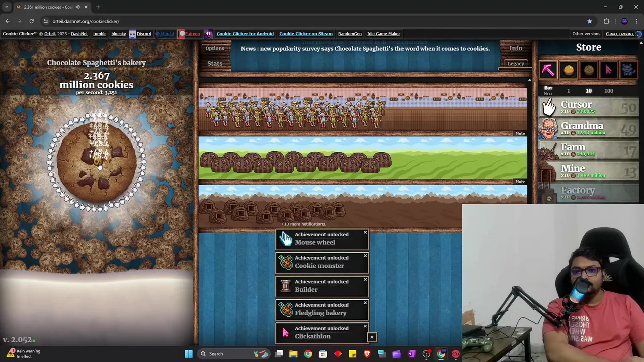Set bulk amount to 10
644x362 pixels.
pyautogui.click(x=589, y=91)
